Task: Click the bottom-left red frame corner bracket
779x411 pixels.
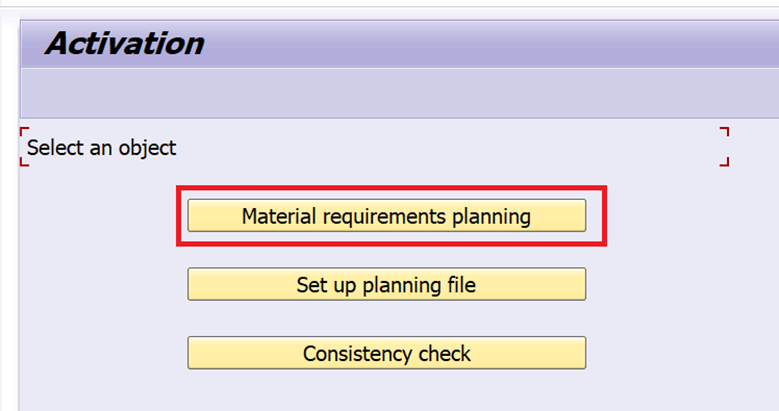Action: [24, 162]
